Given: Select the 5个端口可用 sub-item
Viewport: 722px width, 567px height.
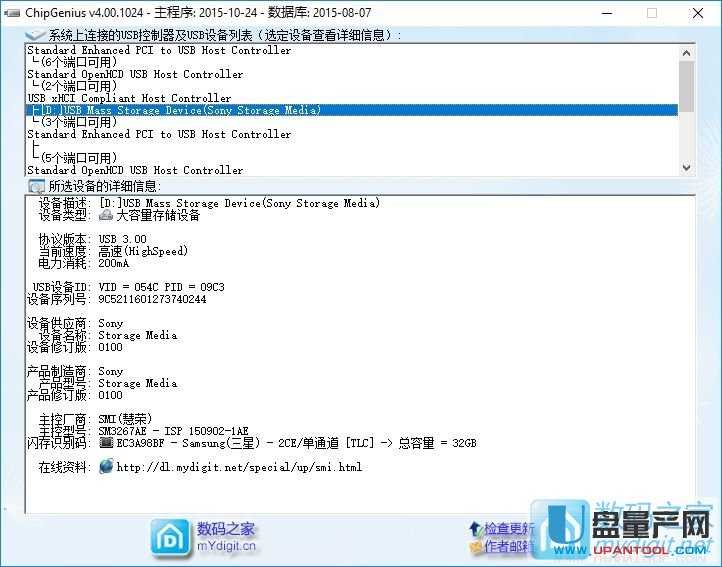Looking at the screenshot, I should tap(78, 158).
